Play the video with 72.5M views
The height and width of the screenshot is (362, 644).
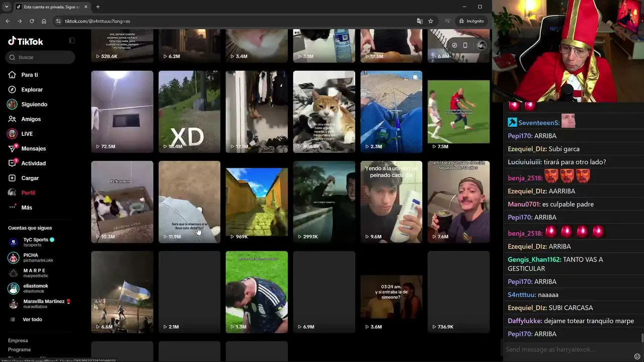(x=122, y=112)
